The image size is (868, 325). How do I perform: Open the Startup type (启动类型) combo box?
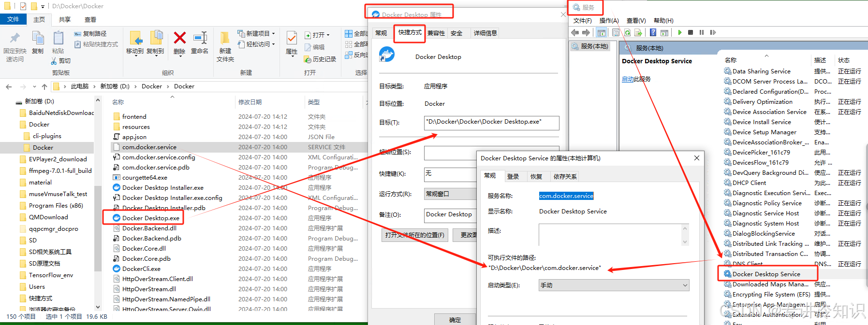tap(614, 285)
